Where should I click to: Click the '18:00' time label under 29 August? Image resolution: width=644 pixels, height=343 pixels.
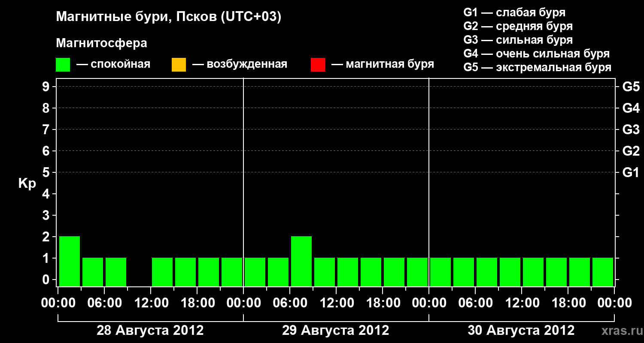pyautogui.click(x=383, y=303)
